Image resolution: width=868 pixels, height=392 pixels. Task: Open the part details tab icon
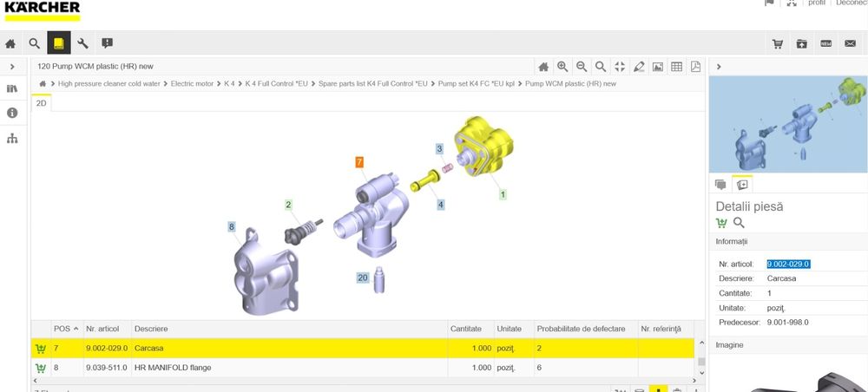pyautogui.click(x=742, y=185)
